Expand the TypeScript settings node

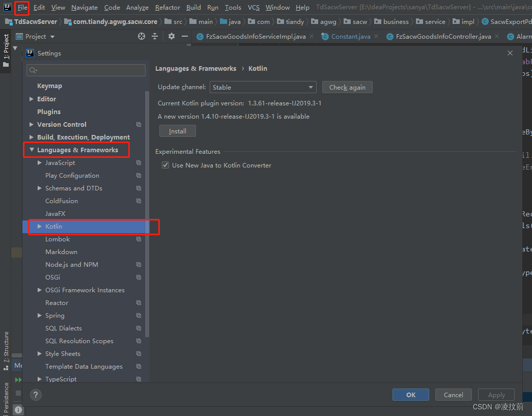click(40, 379)
